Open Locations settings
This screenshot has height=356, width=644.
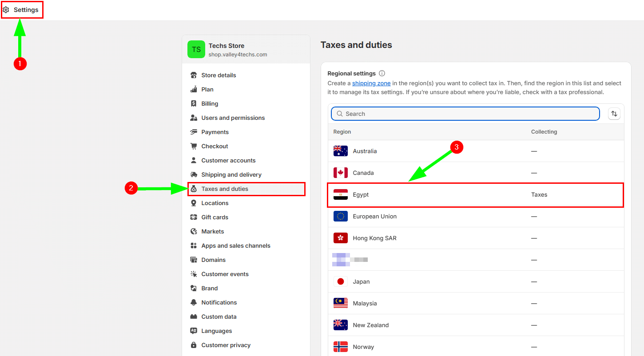(x=246, y=203)
